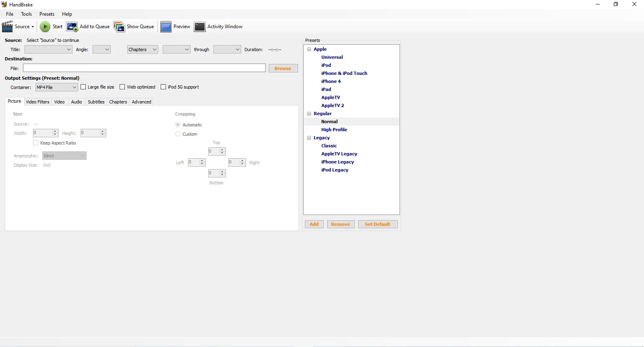Open the Activity Window icon
The height and width of the screenshot is (347, 644).
point(200,27)
